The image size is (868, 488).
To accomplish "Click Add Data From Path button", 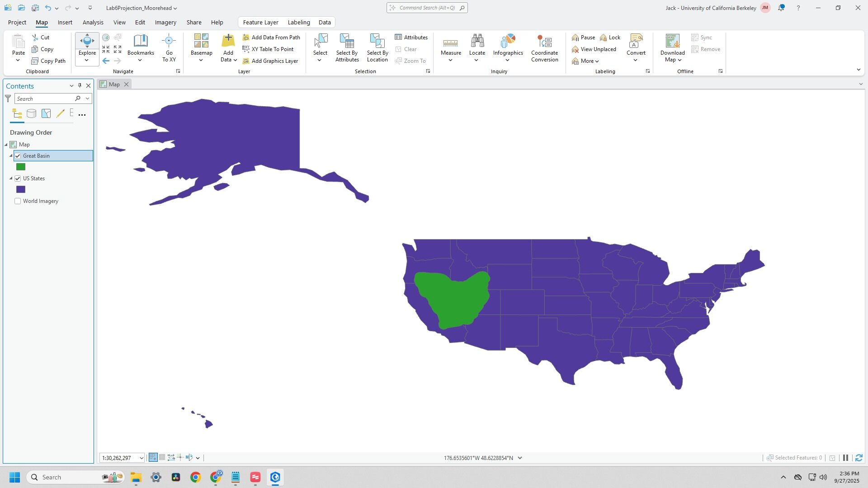I will tap(271, 38).
